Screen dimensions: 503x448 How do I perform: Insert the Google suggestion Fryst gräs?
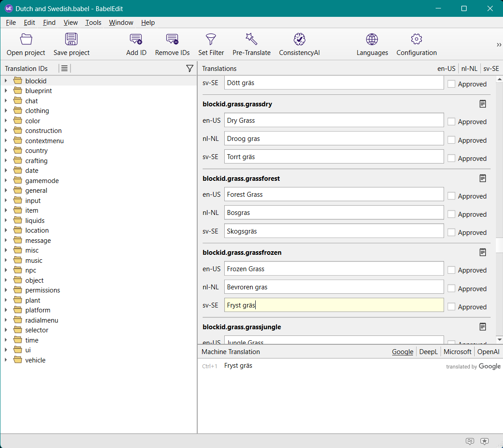coord(238,366)
